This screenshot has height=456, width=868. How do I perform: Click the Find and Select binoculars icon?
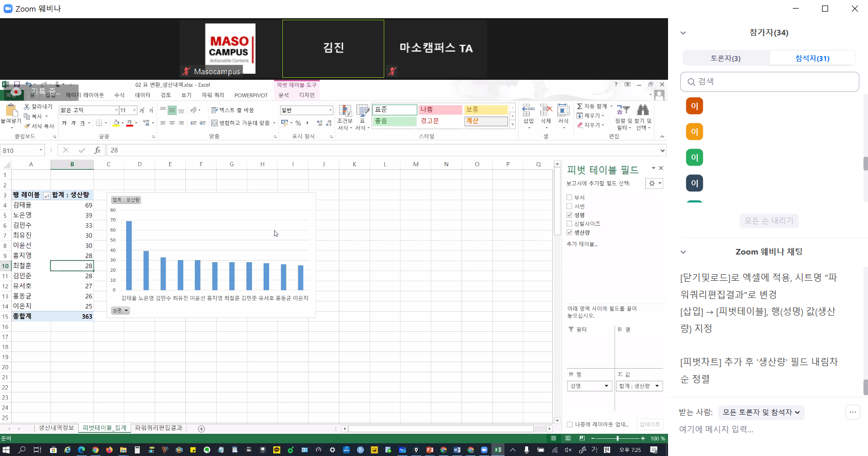(643, 111)
